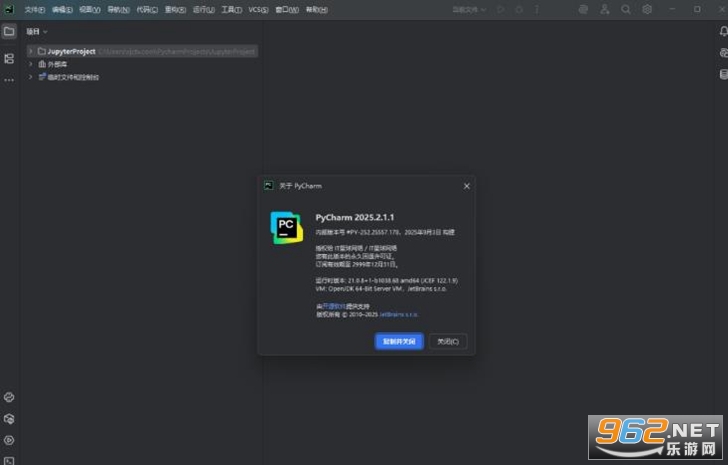Screen dimensions: 728x465
Task: Open the Python Packages tool icon
Action: (x=9, y=397)
